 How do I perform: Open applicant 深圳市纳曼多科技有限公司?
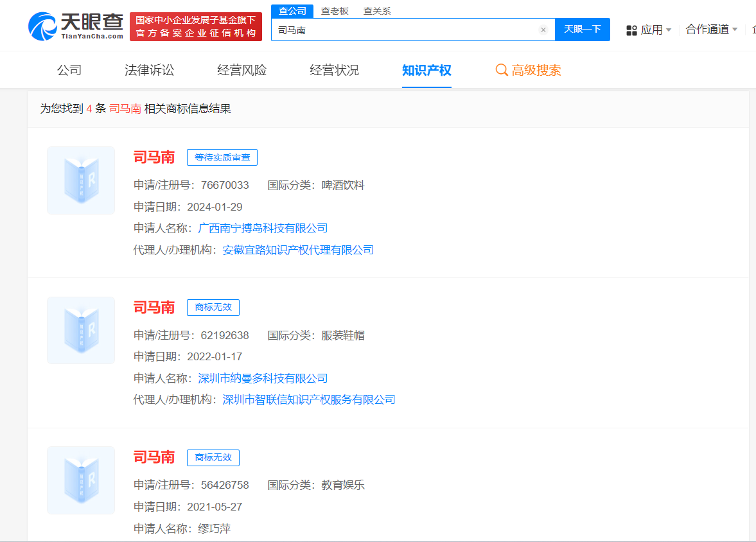click(x=263, y=378)
